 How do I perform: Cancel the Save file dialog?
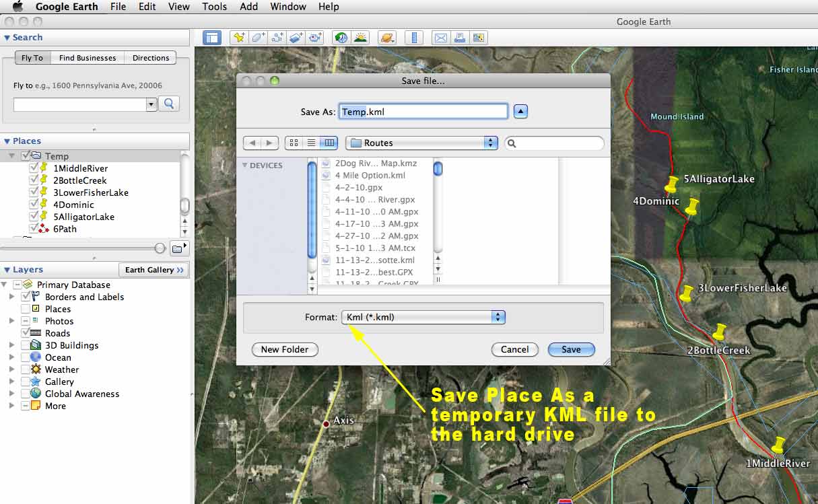[x=514, y=349]
